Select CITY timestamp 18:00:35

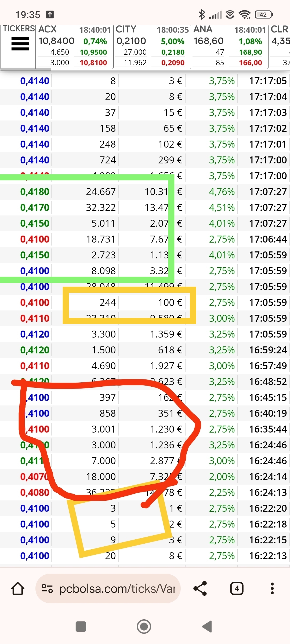pos(173,30)
